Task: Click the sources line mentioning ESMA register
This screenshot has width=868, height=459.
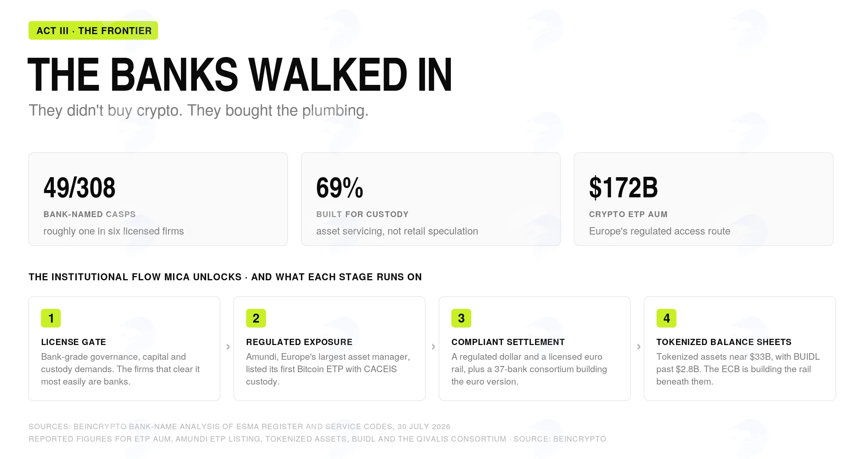Action: coord(239,426)
